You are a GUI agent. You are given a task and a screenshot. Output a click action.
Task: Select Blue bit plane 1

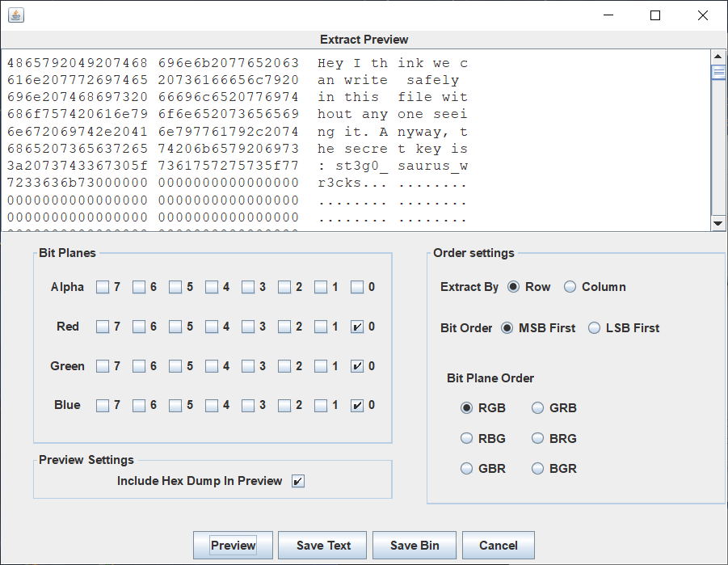(321, 406)
